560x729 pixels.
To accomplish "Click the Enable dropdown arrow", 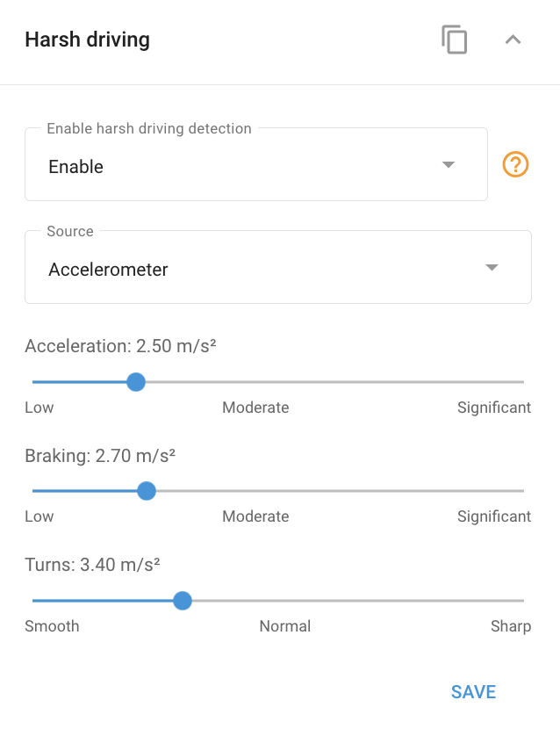I will click(448, 164).
